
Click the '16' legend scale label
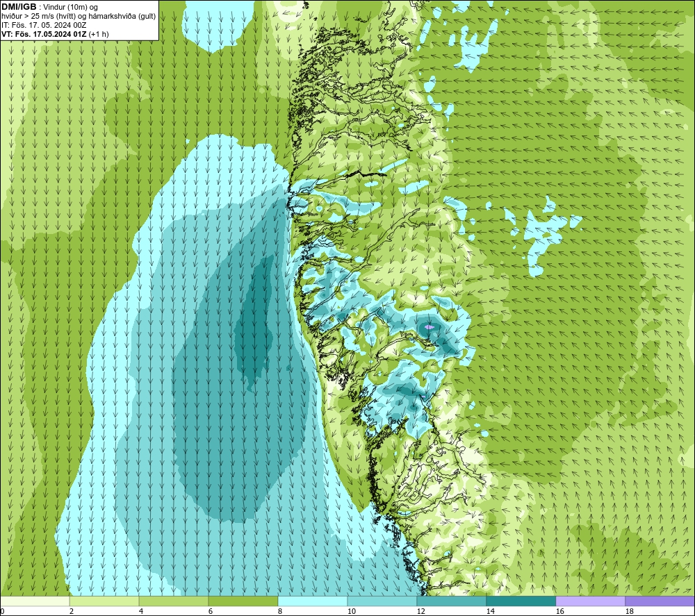[559, 612]
